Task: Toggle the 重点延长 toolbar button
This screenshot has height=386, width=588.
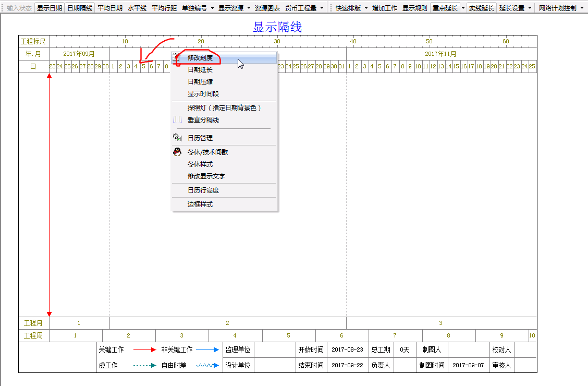Action: coord(445,8)
